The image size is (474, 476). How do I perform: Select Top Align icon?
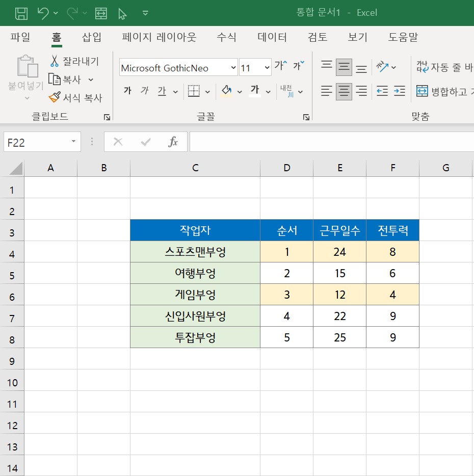[327, 66]
